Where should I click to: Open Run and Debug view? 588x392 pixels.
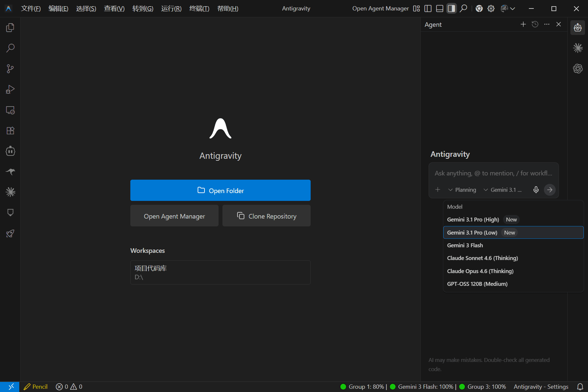pyautogui.click(x=10, y=90)
